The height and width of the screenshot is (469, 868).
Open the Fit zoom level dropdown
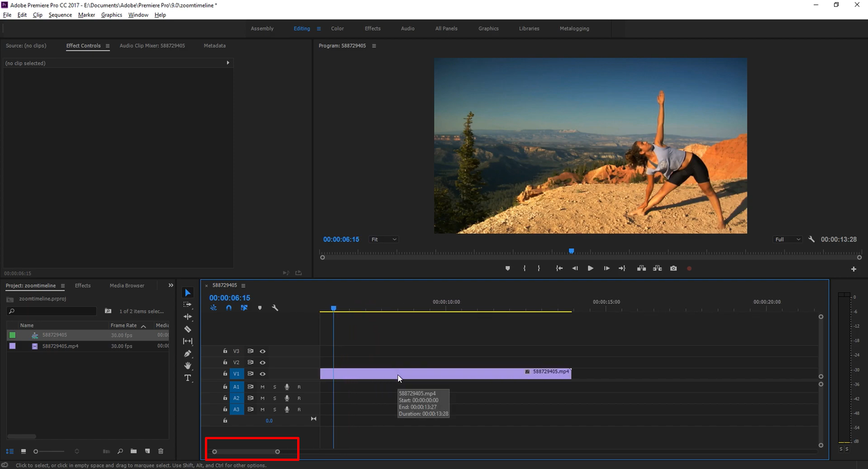383,239
